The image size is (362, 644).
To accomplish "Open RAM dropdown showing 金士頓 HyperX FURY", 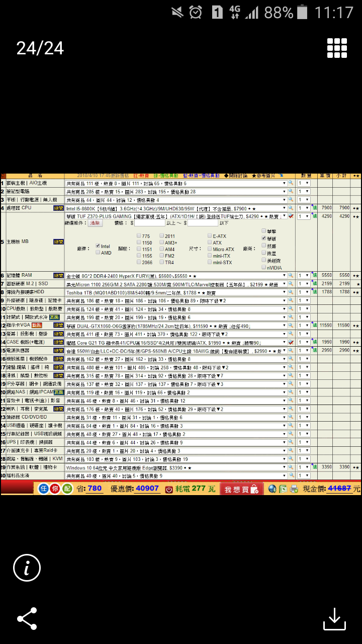I will click(176, 276).
